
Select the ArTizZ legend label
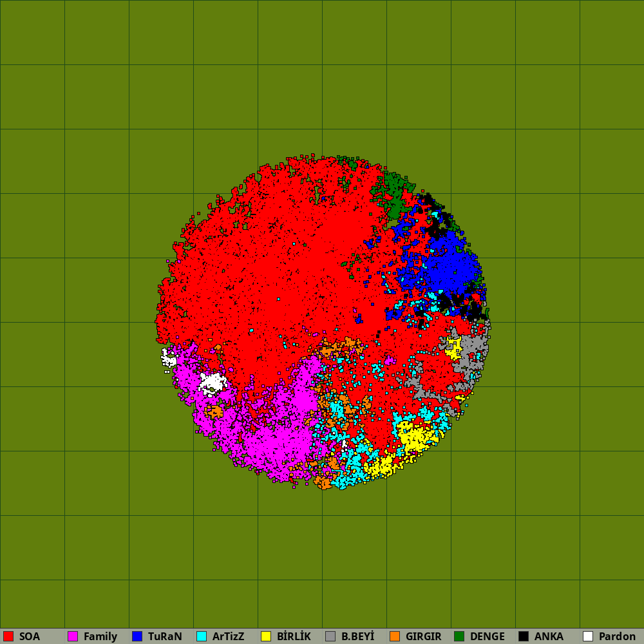229,637
